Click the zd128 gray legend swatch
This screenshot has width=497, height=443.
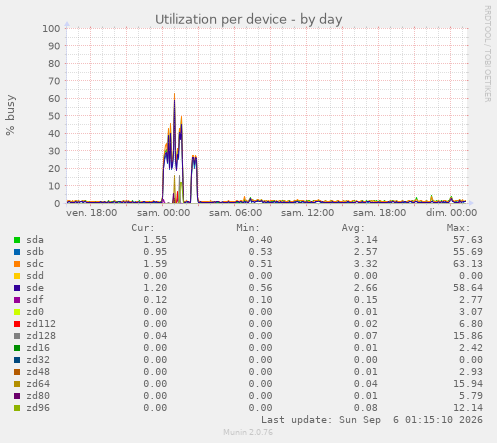(x=17, y=336)
